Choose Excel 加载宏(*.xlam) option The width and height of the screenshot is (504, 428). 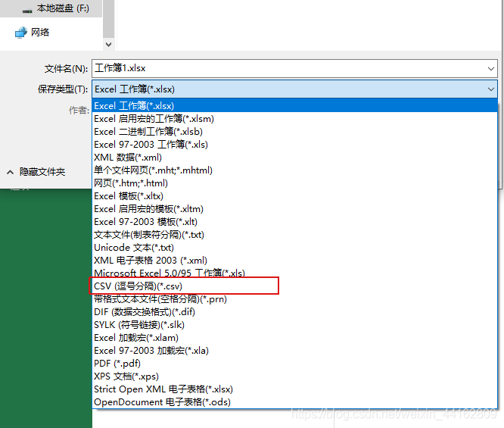294,338
